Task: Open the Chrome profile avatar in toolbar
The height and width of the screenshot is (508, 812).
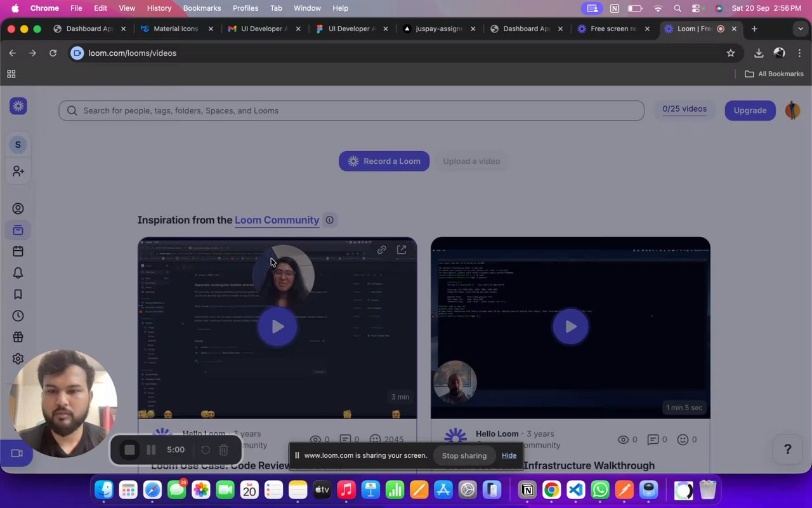Action: [780, 53]
